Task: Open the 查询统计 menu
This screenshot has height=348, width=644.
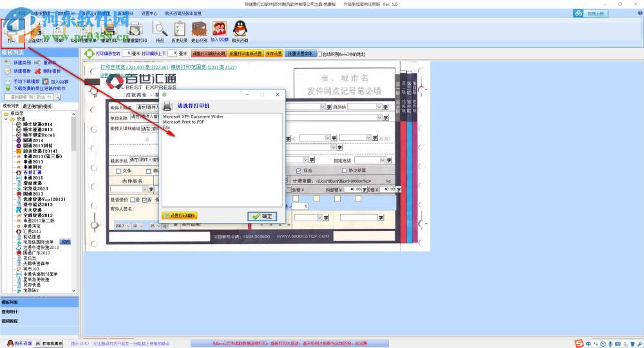Action: point(126,14)
